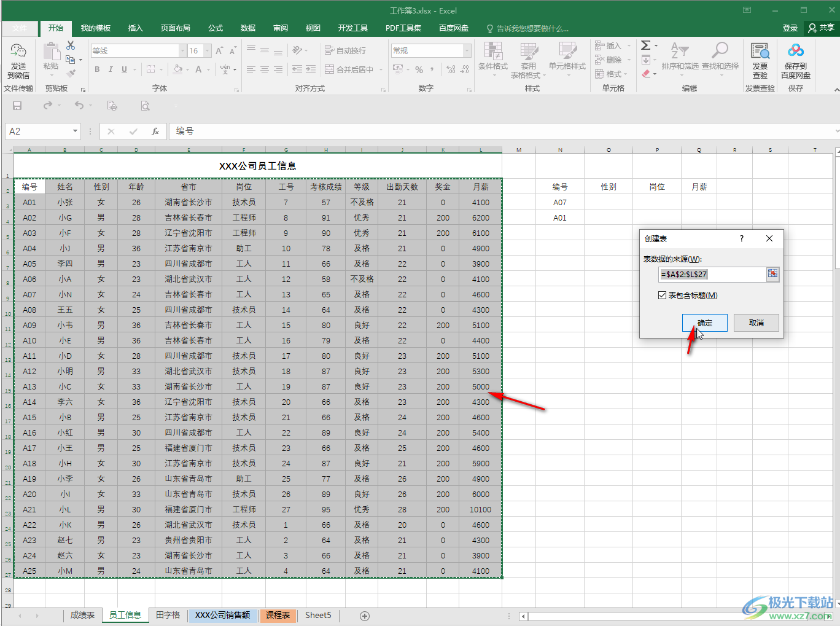
Task: Click the Middle Align icon
Action: pyautogui.click(x=265, y=50)
